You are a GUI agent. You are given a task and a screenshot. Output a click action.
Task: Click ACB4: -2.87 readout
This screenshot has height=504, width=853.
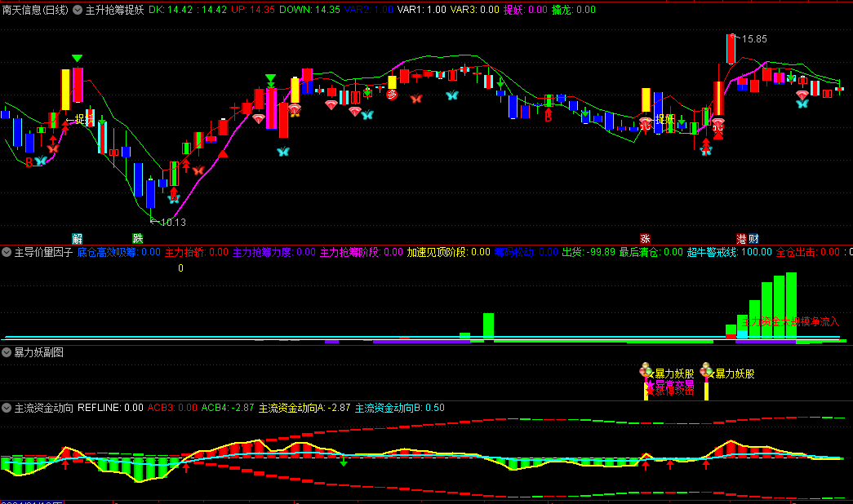point(228,408)
